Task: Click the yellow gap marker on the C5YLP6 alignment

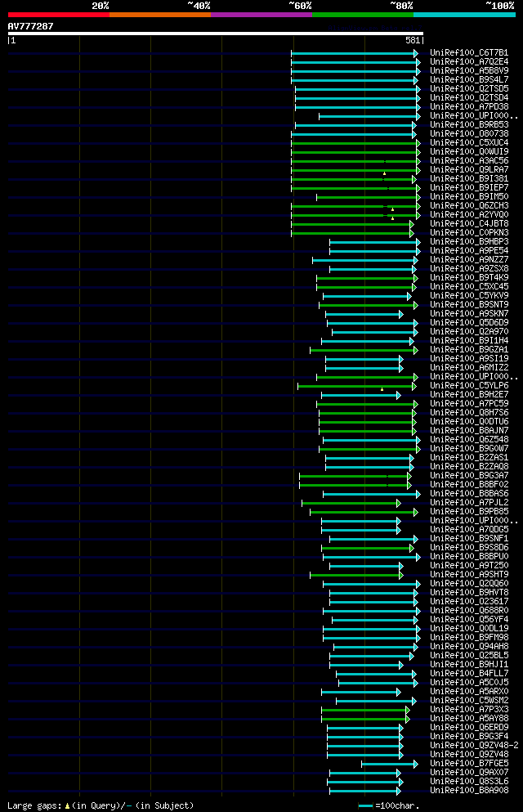Action: [x=382, y=389]
